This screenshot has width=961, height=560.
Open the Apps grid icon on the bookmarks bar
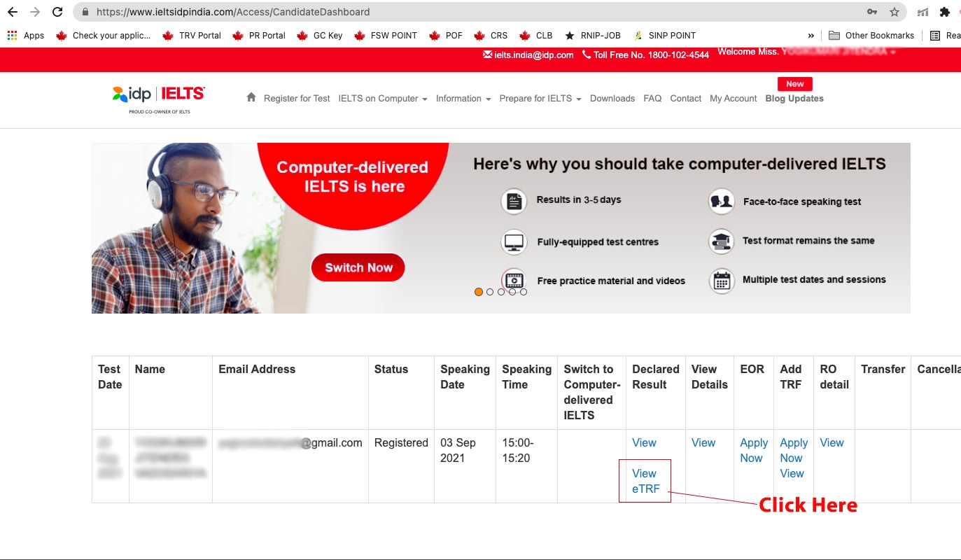(x=12, y=35)
